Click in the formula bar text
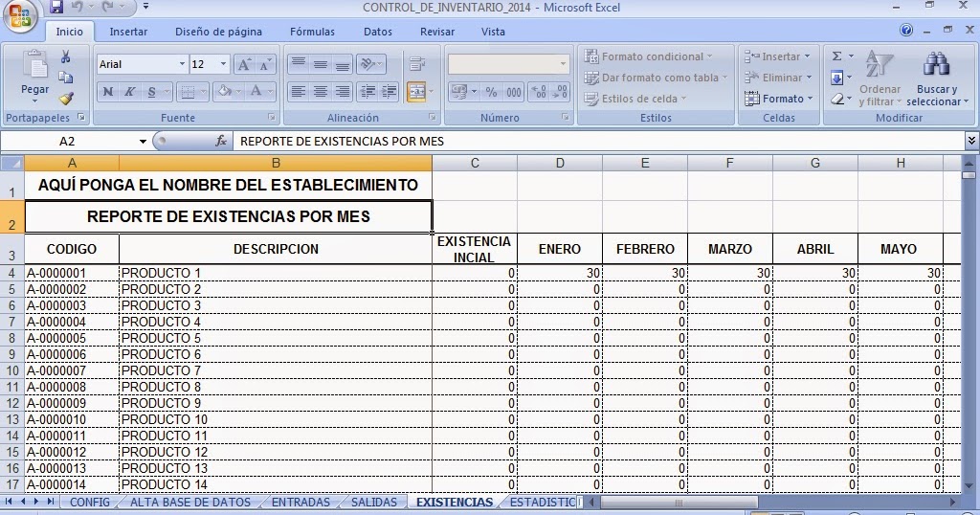Image resolution: width=980 pixels, height=515 pixels. click(x=597, y=142)
